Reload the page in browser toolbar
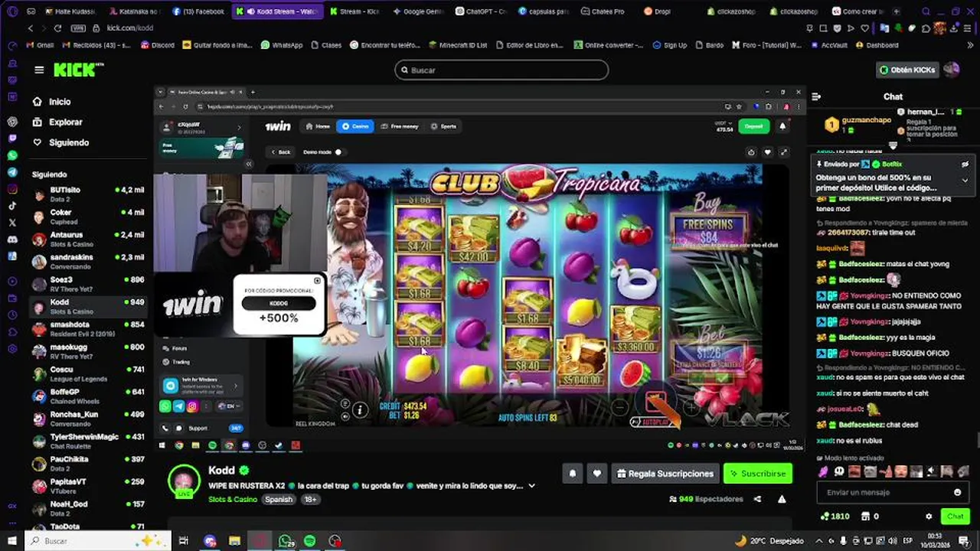Image resolution: width=980 pixels, height=551 pixels. (57, 28)
